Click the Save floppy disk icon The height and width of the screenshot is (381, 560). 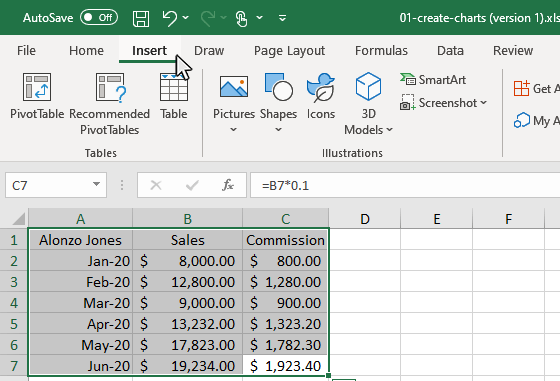(x=141, y=18)
